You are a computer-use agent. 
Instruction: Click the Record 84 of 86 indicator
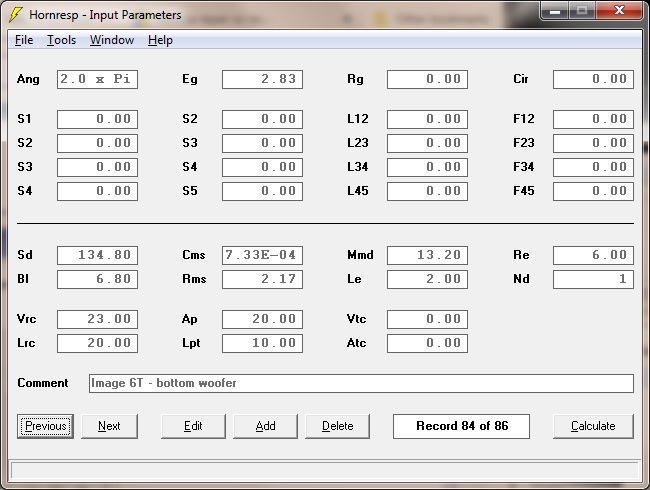click(x=461, y=426)
